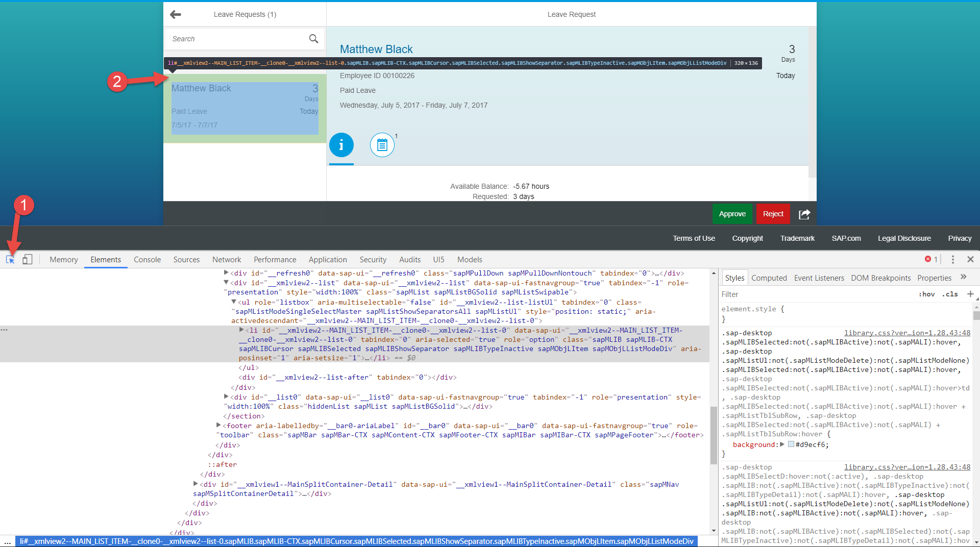Select the Matthew Black list item
980x547 pixels.
(245, 108)
